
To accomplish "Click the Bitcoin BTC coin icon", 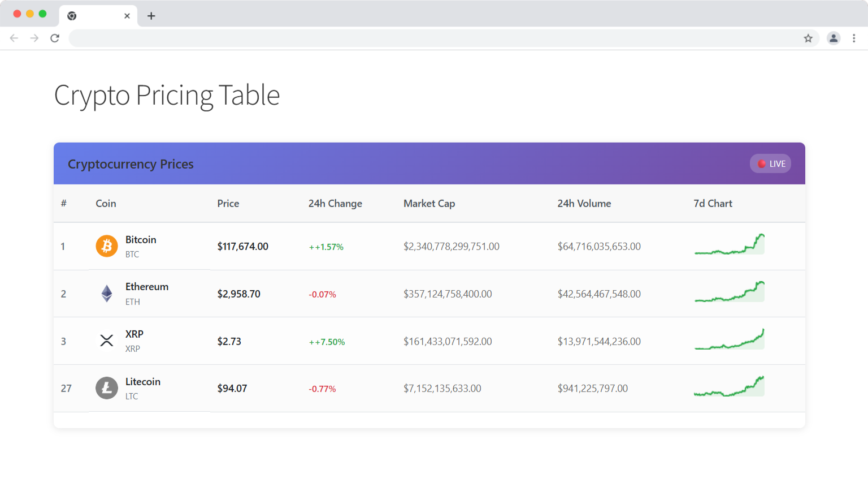I will (x=106, y=246).
